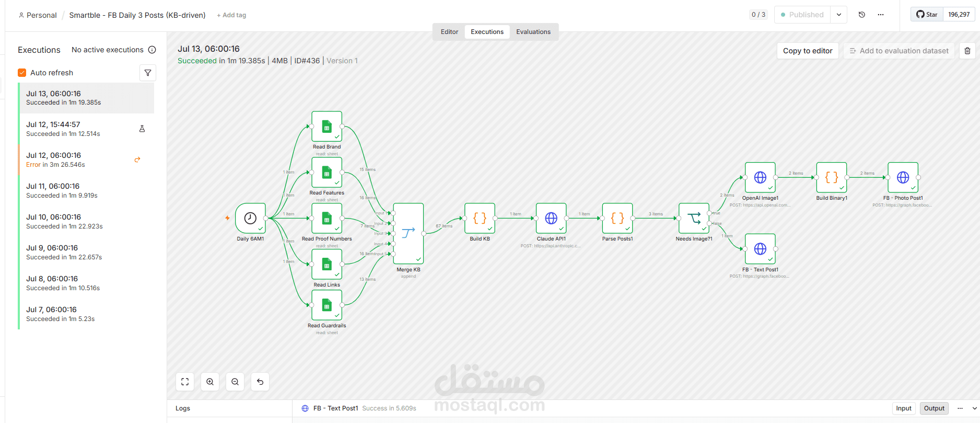Viewport: 980px width, 423px height.
Task: Open the Parse Posts1 code node
Action: point(617,218)
